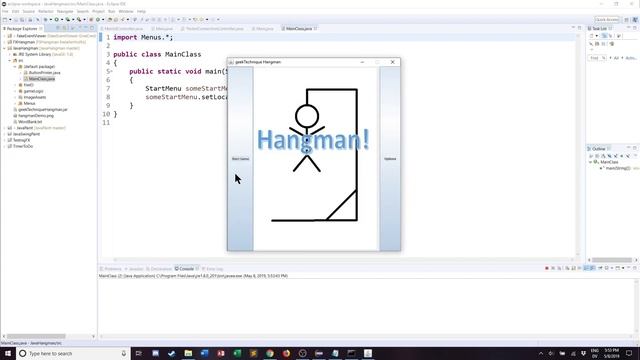Open File Explorer from taskbar

[x=188, y=353]
